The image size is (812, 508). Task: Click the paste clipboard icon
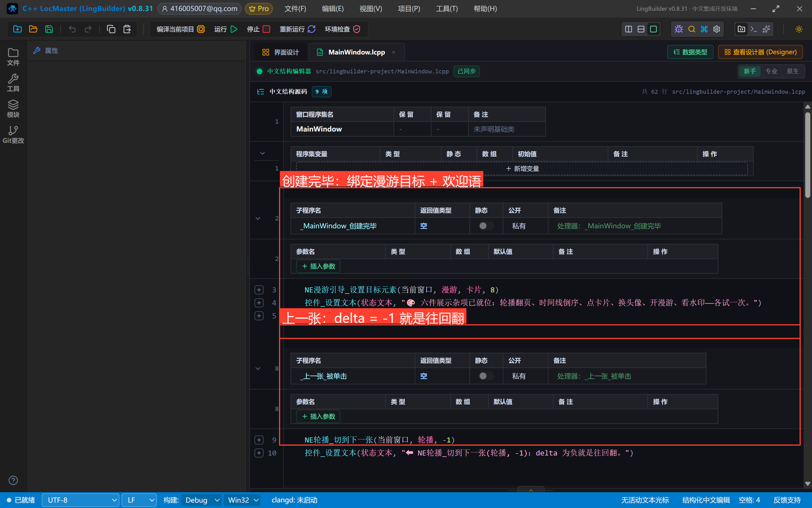(127, 29)
